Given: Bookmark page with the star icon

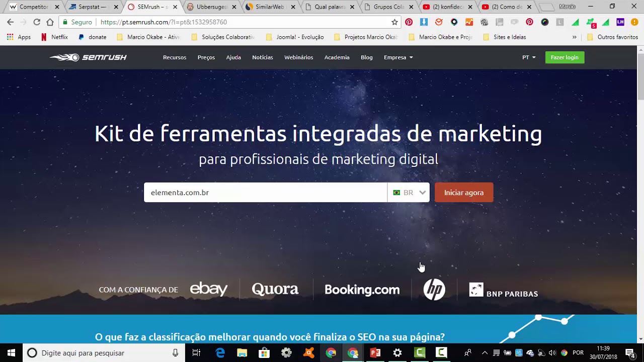Looking at the screenshot, I should pos(395,22).
